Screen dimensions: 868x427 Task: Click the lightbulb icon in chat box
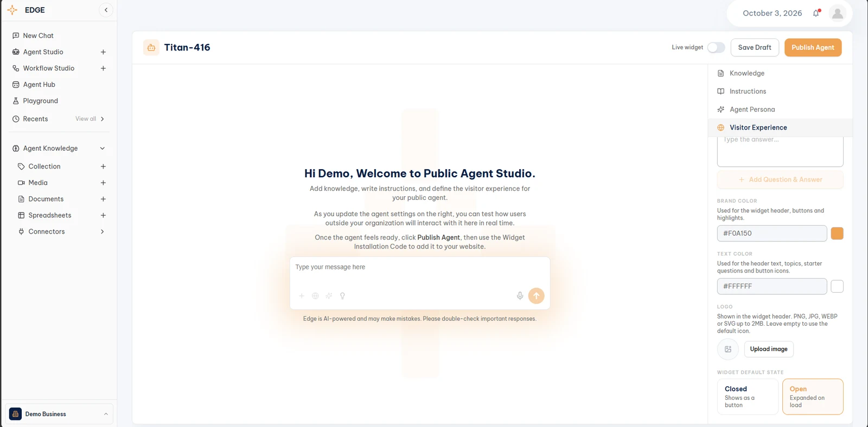tap(342, 296)
